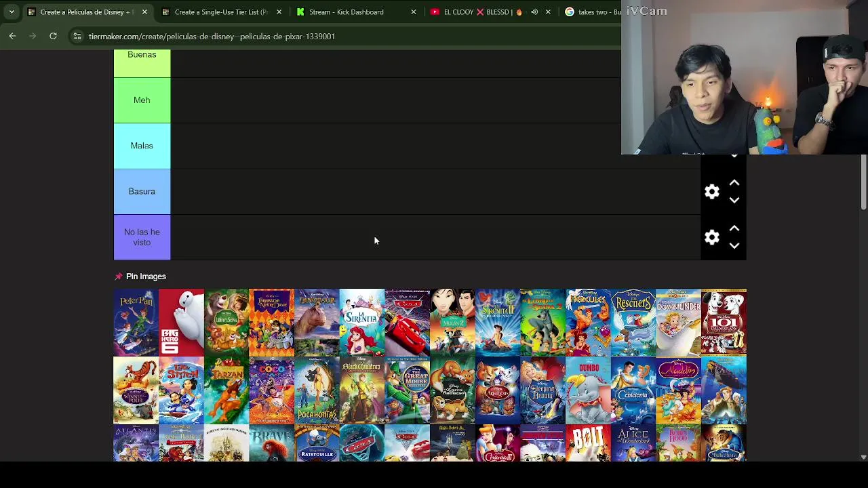Screen dimensions: 868x488
Task: Switch to Create a Single-Use Tier List tab
Action: click(x=221, y=12)
